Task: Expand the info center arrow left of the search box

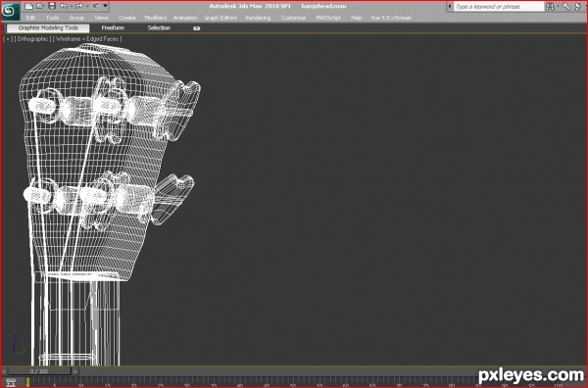Action: (x=450, y=7)
